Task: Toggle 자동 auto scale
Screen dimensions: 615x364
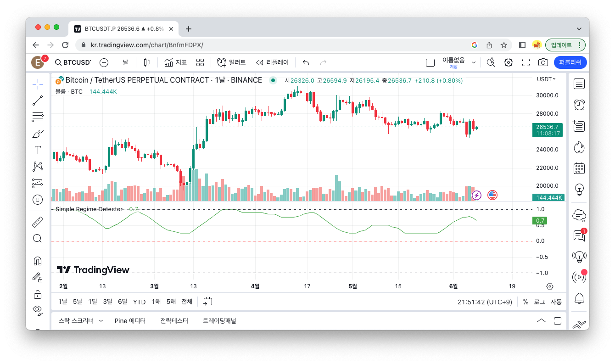Action: [556, 302]
